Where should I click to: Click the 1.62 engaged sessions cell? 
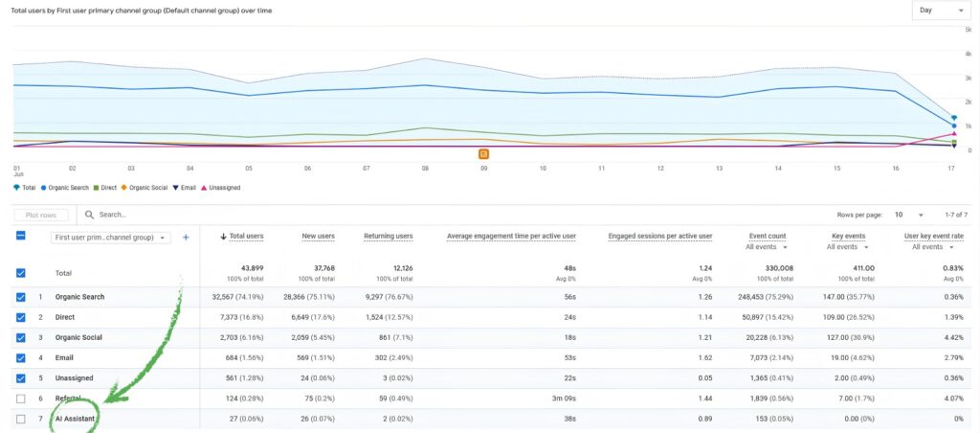(705, 358)
